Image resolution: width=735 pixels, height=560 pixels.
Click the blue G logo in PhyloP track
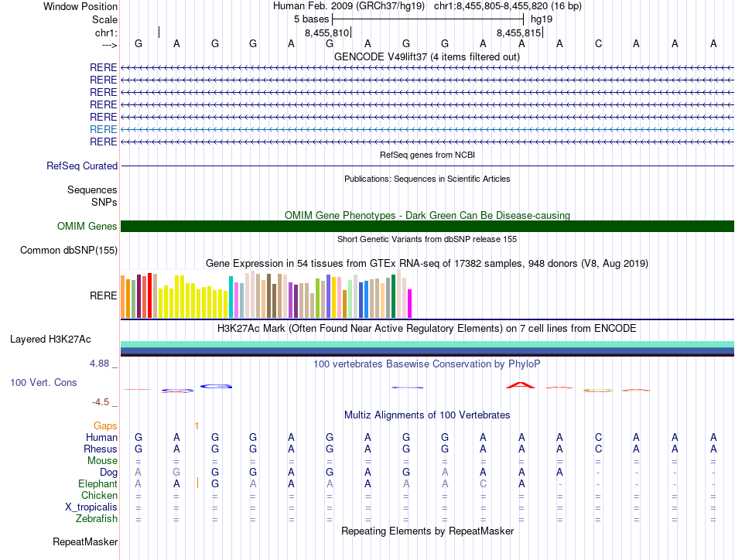(x=216, y=386)
